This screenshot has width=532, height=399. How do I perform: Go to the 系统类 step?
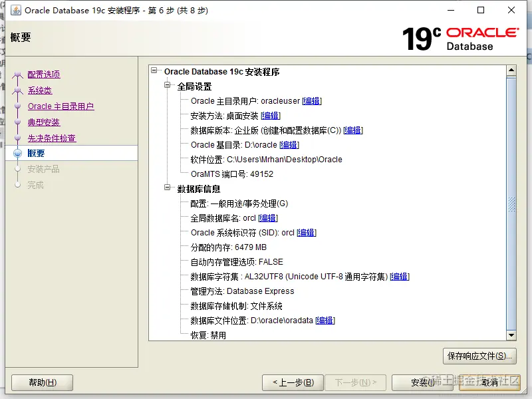tap(40, 90)
